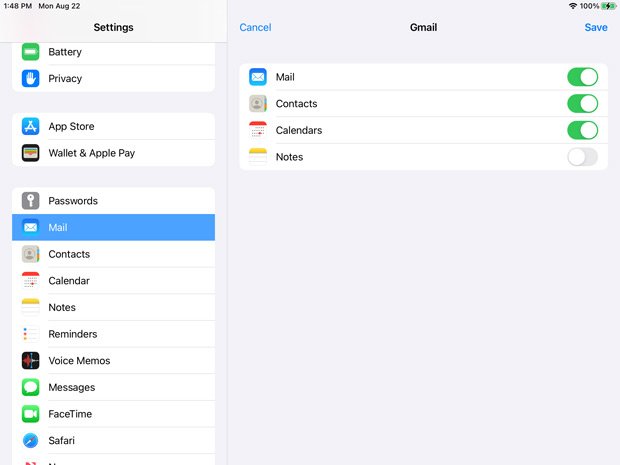The height and width of the screenshot is (465, 620).
Task: Tap the FaceTime camera icon
Action: tap(30, 414)
